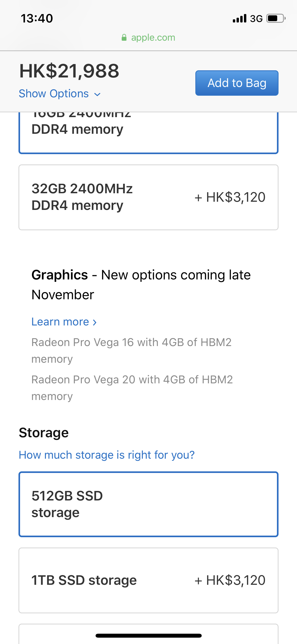This screenshot has width=297, height=644.
Task: Tap Radeon Pro Vega 16 option text
Action: [x=131, y=351]
